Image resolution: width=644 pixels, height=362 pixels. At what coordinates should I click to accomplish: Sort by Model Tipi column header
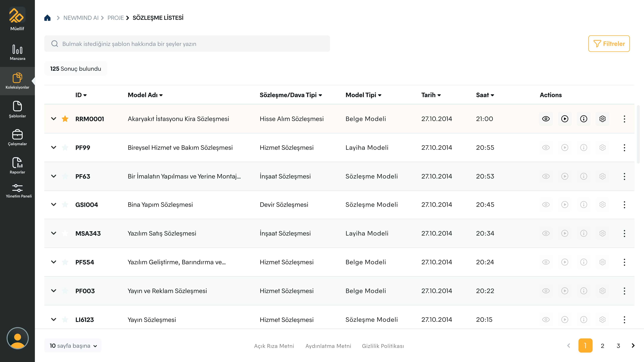click(363, 95)
